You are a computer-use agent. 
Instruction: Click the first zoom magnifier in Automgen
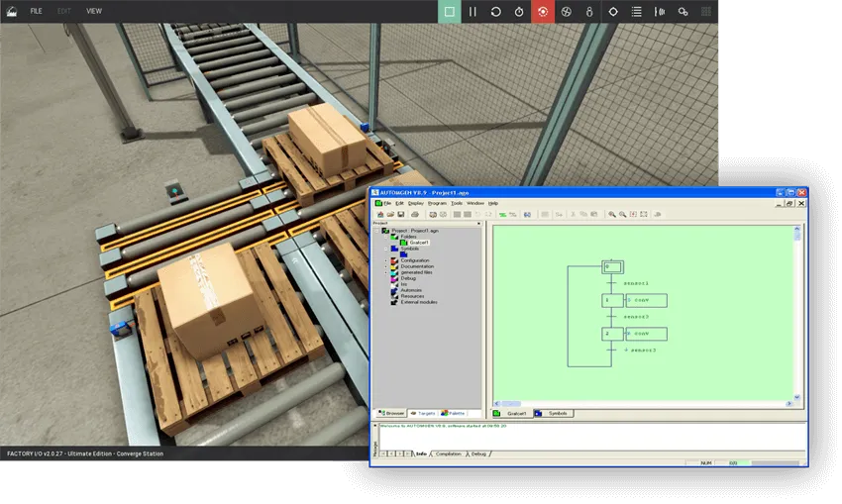pos(611,214)
